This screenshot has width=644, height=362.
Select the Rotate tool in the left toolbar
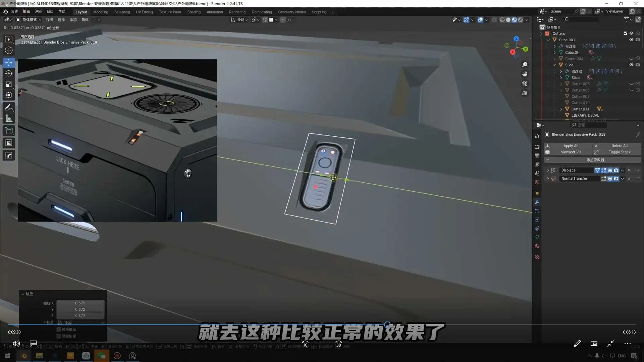coord(9,73)
